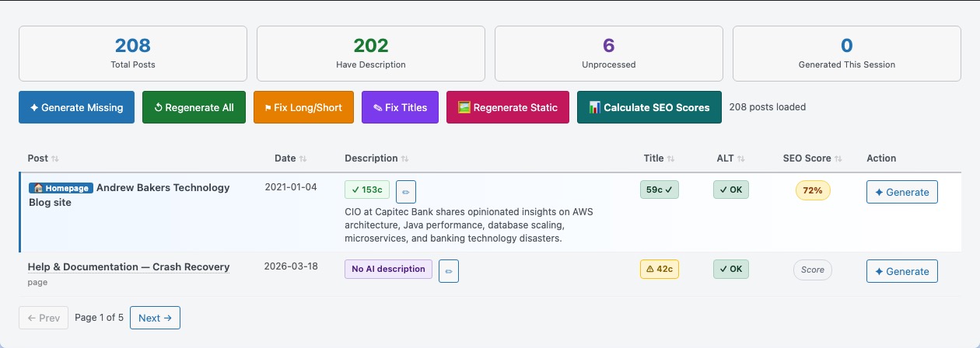
Task: Sort table by ALT column
Action: [x=730, y=158]
